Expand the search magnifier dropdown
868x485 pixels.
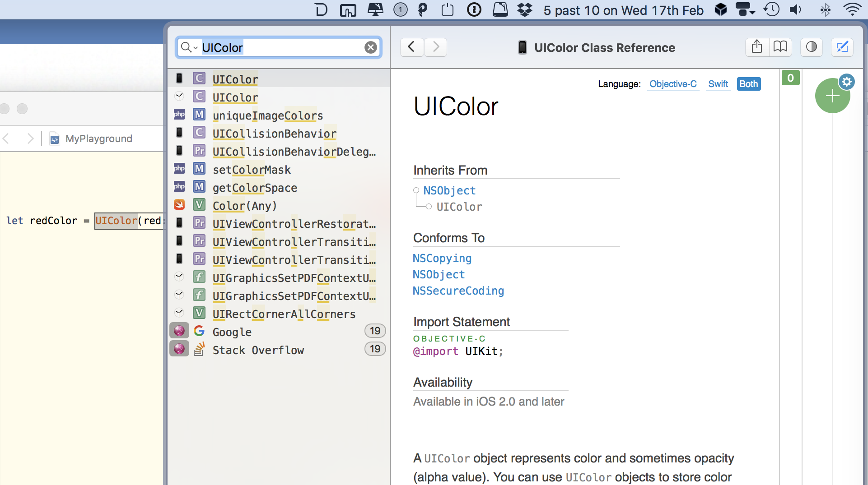pos(189,47)
